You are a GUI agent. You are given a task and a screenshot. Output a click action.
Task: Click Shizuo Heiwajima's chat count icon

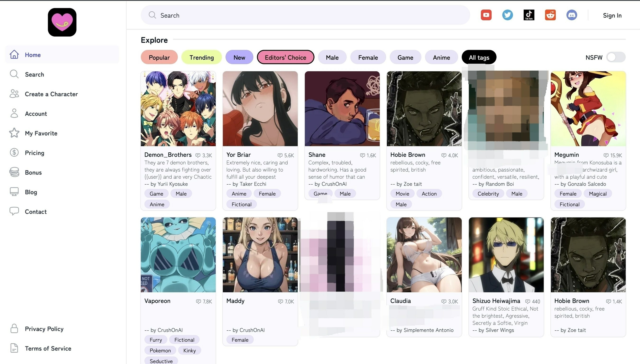pyautogui.click(x=528, y=302)
